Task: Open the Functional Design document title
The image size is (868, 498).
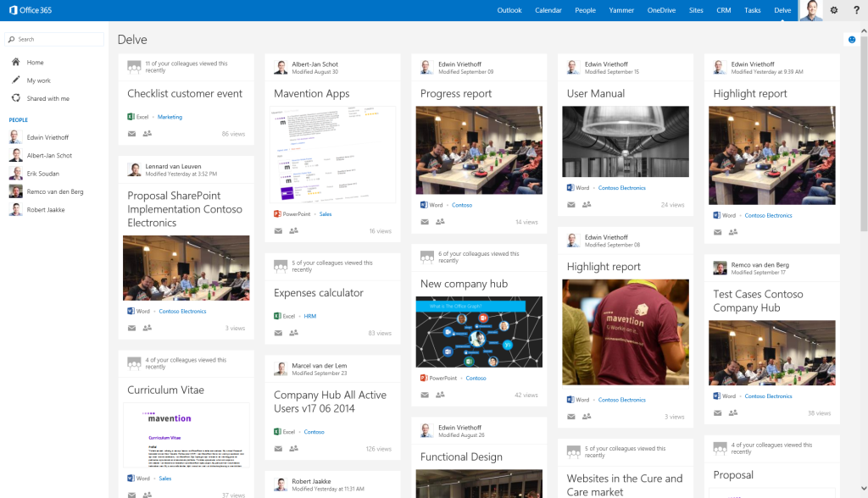Action: 461,457
